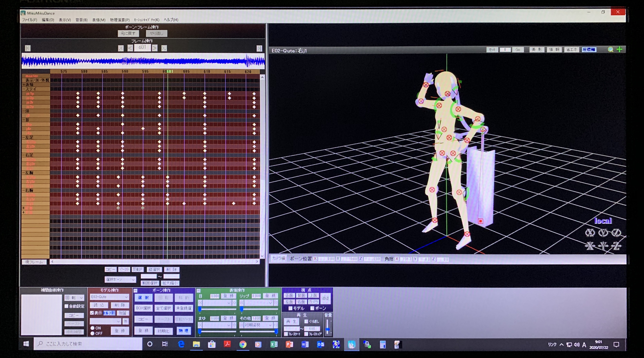
Task: Step forward one frame arrow
Action: click(x=155, y=48)
